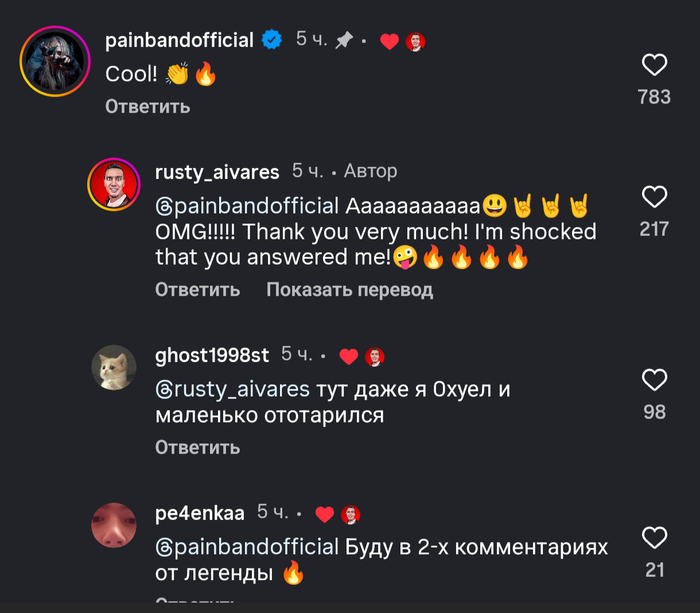
Task: Like the pe4enkaa comment
Action: [654, 538]
